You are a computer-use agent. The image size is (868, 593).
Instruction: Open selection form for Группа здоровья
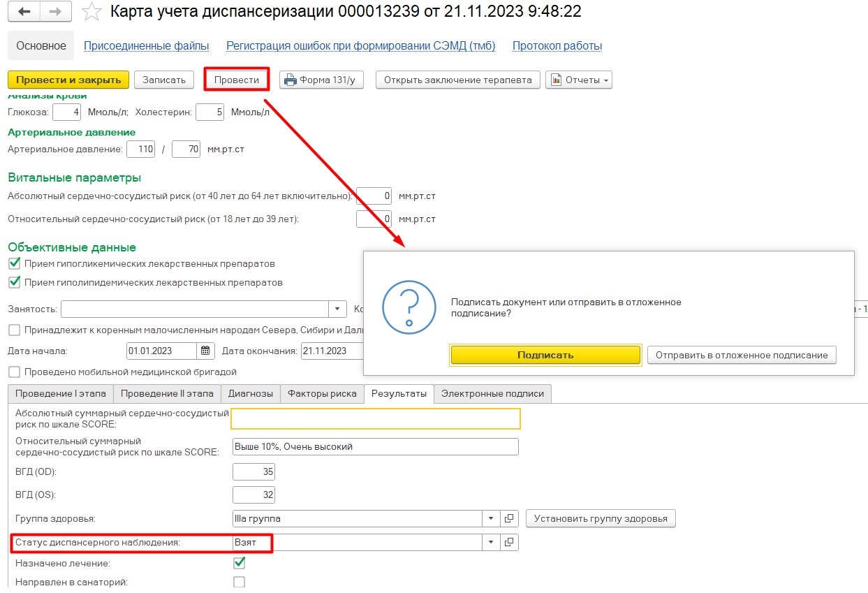coord(509,518)
